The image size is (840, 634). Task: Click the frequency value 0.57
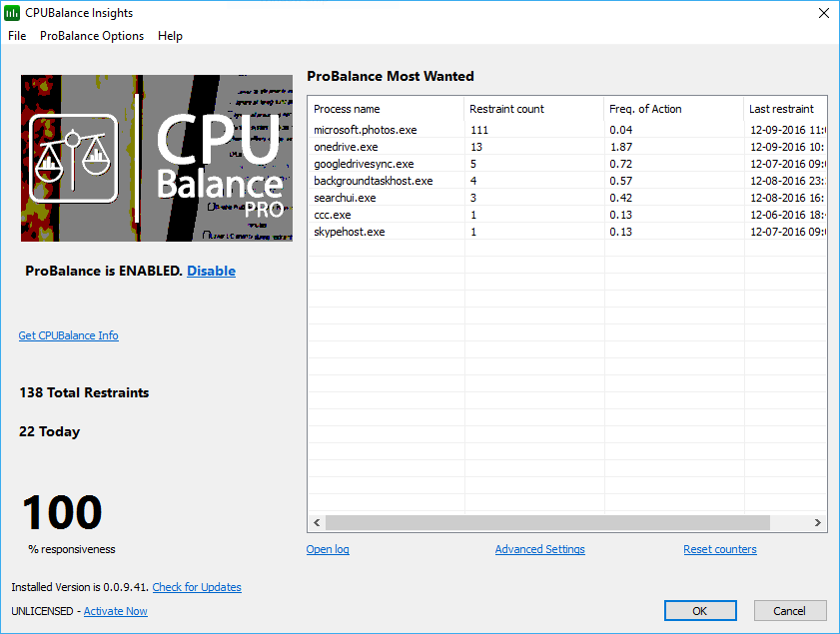(621, 181)
